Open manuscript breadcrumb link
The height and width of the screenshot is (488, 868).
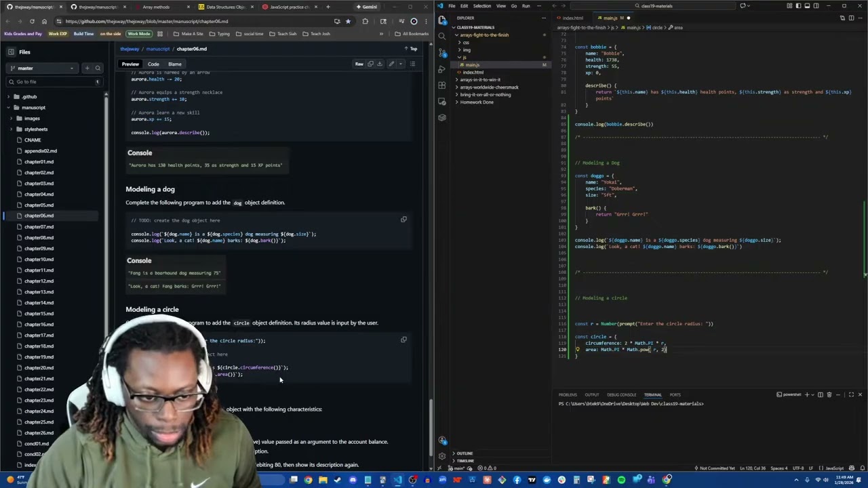click(158, 49)
